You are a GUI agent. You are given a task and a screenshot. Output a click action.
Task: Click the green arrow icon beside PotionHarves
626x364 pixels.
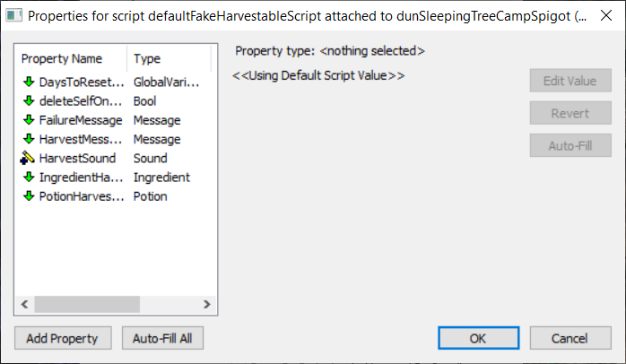click(x=29, y=196)
